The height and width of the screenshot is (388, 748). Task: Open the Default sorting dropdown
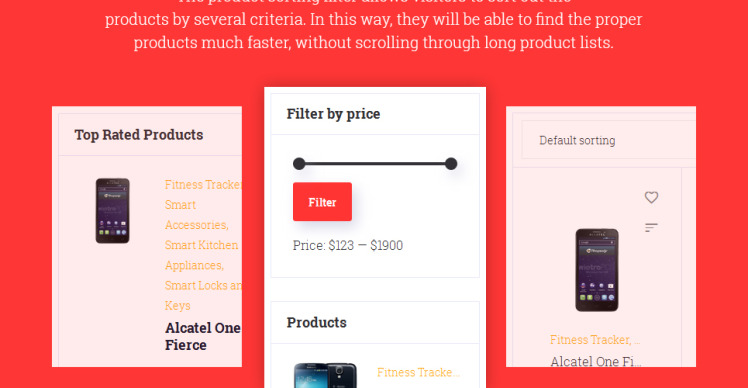pos(609,140)
